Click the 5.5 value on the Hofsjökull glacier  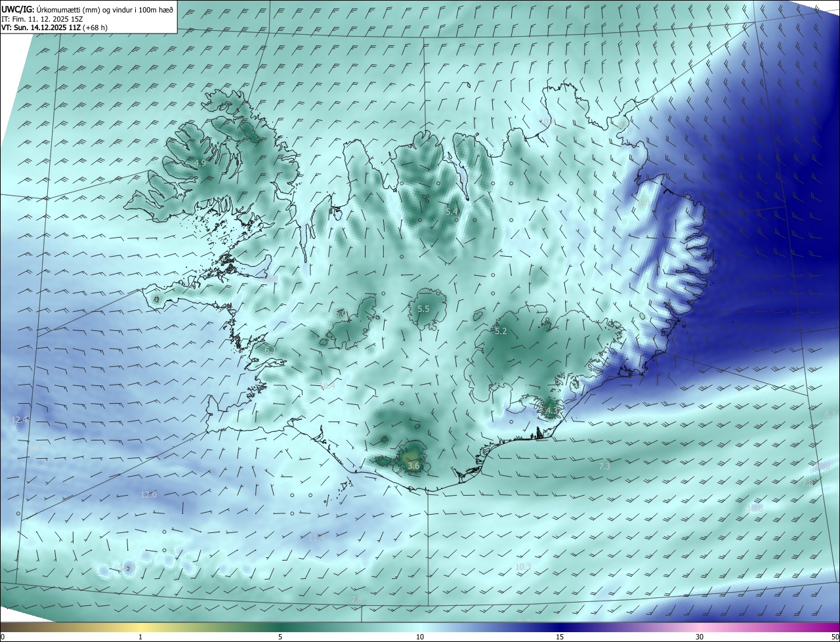(423, 309)
